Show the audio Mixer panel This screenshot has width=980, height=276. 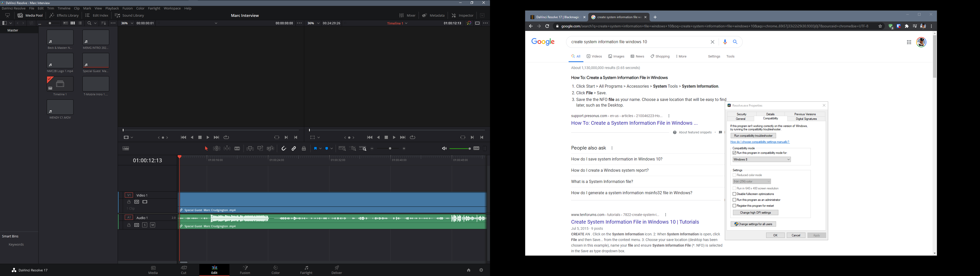coord(407,16)
